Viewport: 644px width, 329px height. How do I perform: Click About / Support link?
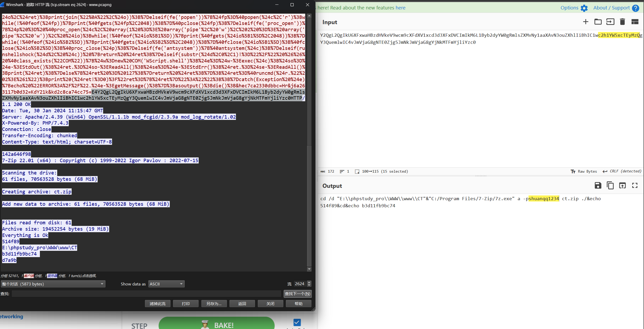click(x=611, y=8)
